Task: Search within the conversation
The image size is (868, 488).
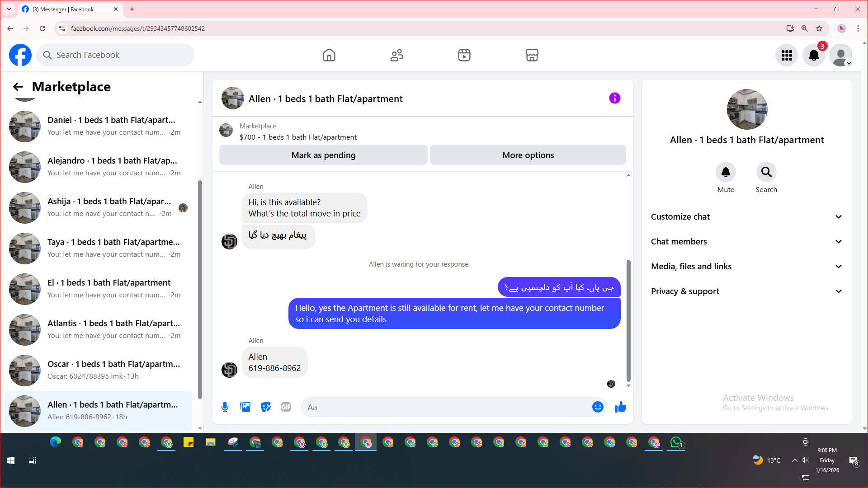Action: coord(766,172)
